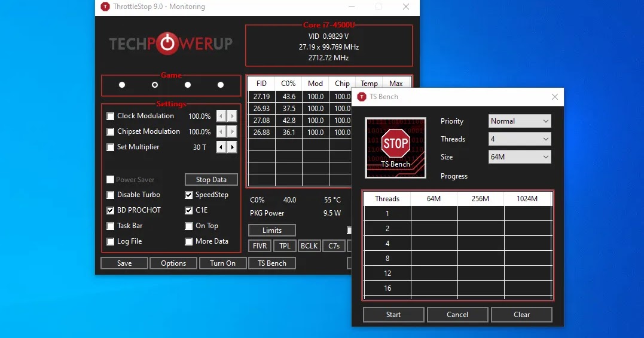Uncheck the SpeedStep checkbox

[188, 195]
